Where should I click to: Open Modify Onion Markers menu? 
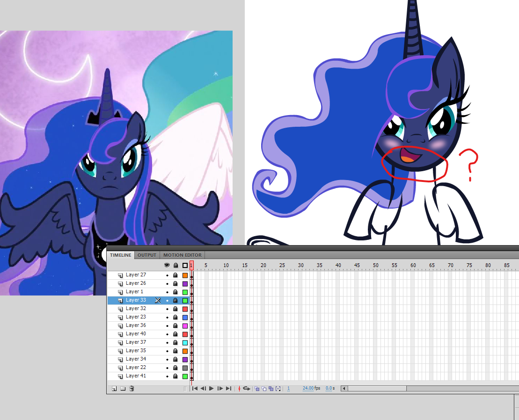(x=278, y=389)
